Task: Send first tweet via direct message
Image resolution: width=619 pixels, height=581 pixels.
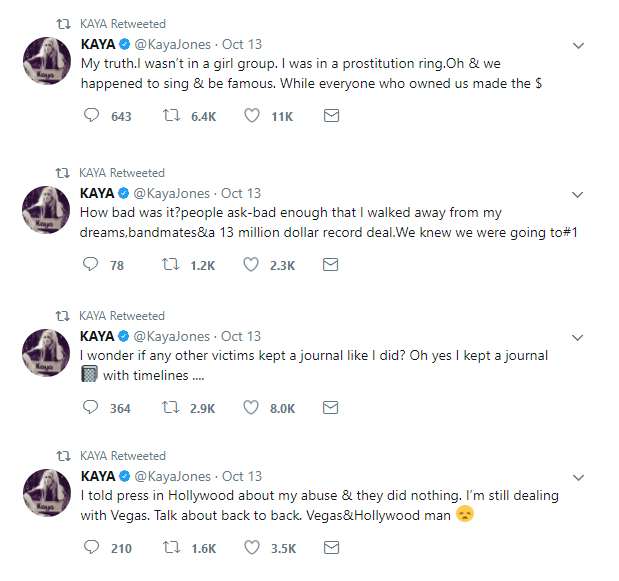Action: coord(331,116)
